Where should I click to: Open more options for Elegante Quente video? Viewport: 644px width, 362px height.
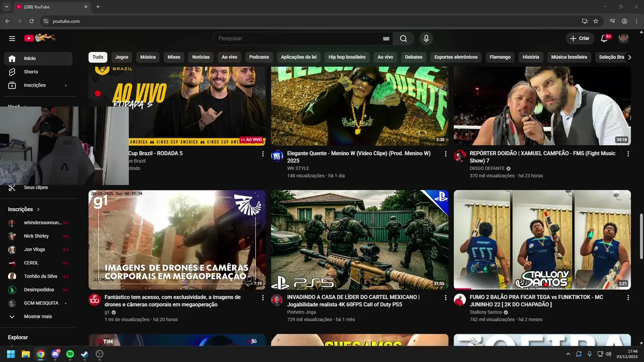(x=445, y=154)
